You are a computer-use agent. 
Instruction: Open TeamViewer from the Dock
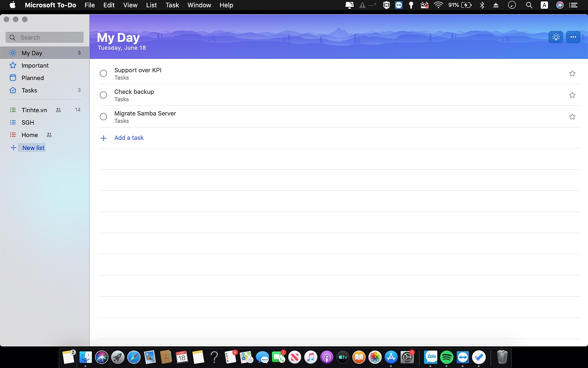click(x=463, y=356)
